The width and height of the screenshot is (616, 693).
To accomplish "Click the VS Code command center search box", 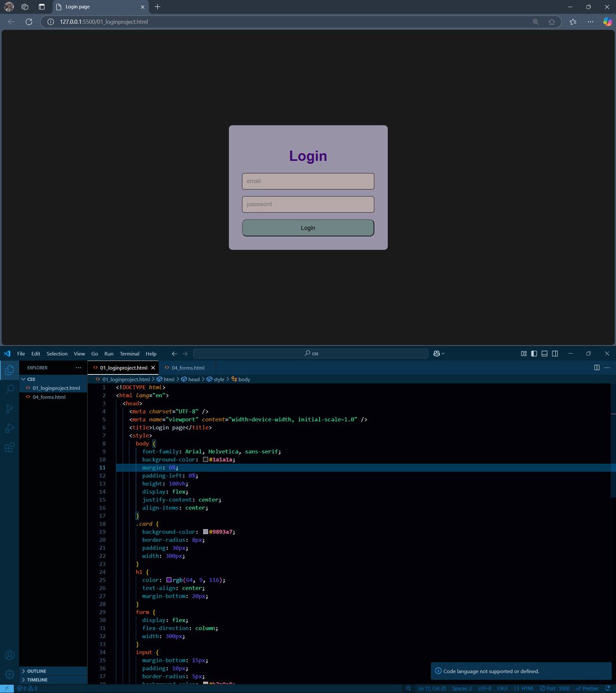I will pos(311,353).
